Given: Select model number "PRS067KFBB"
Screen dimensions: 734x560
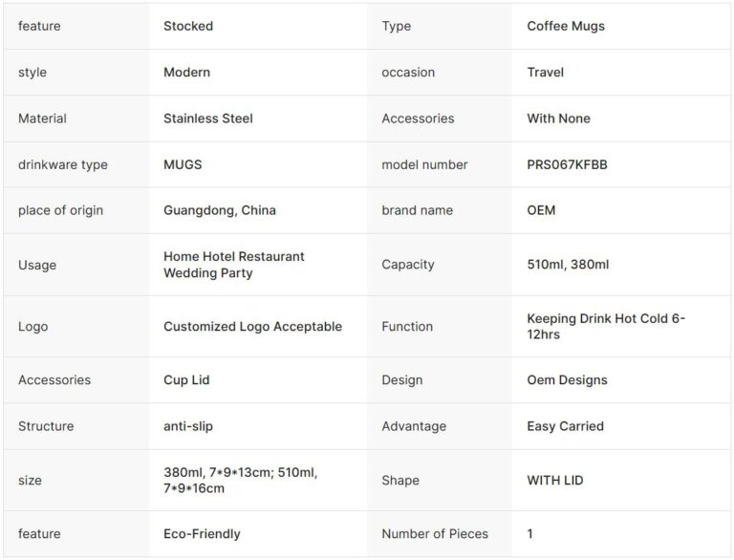Looking at the screenshot, I should click(x=567, y=164).
